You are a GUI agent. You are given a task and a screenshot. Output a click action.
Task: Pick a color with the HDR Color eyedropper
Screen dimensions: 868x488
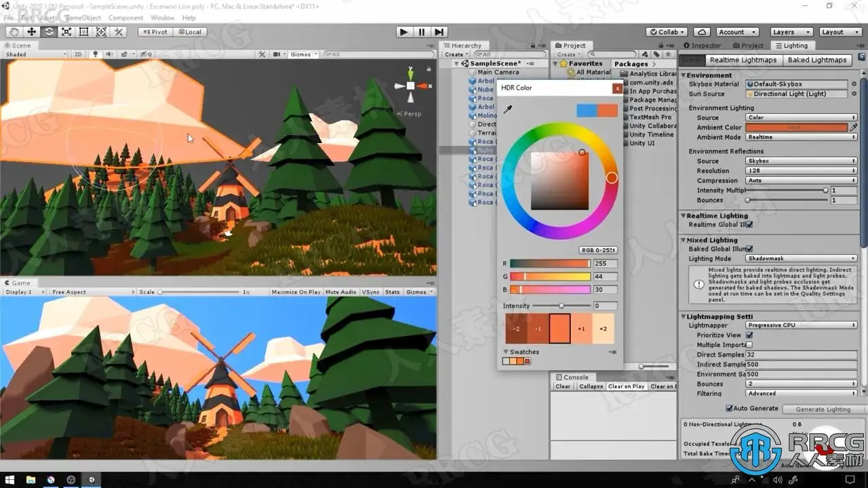click(507, 109)
